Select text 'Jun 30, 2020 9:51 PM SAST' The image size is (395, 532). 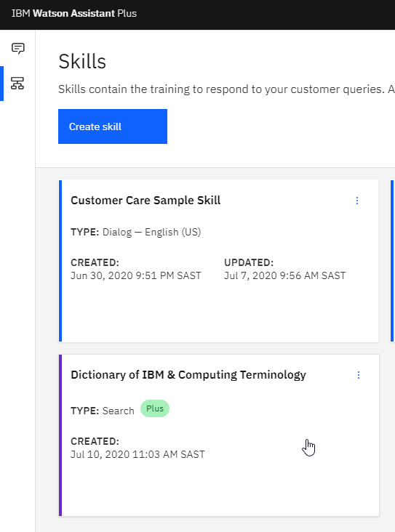point(135,275)
